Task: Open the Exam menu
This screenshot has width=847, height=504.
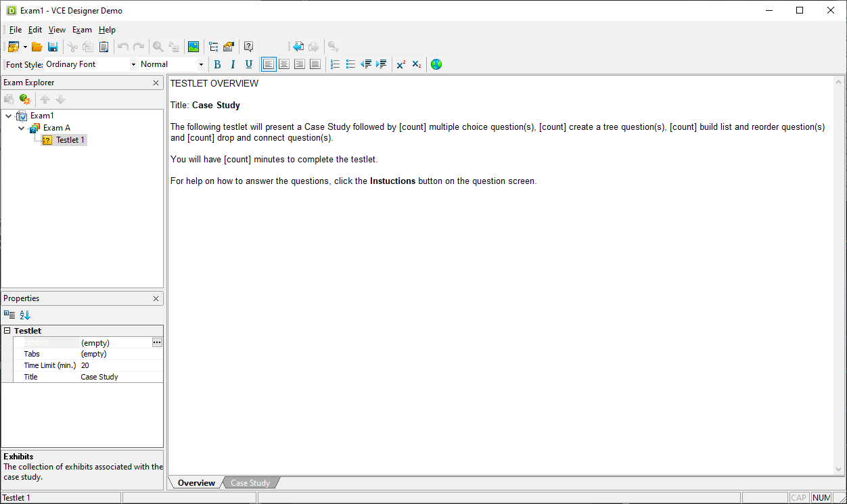Action: click(x=82, y=30)
